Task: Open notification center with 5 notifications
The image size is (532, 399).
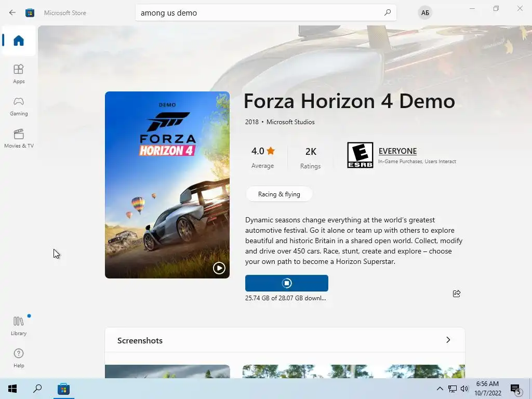Action: tap(516, 389)
